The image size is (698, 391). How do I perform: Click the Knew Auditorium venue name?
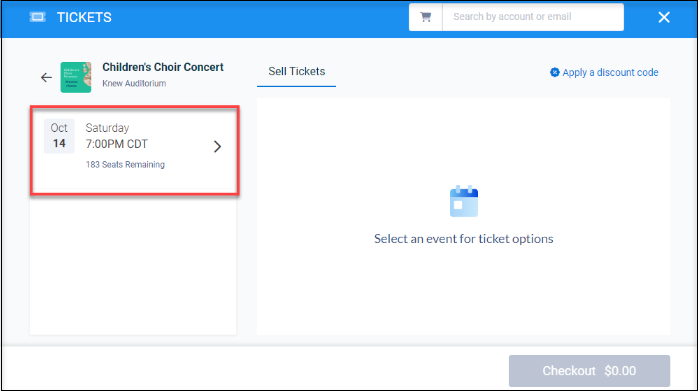click(134, 83)
